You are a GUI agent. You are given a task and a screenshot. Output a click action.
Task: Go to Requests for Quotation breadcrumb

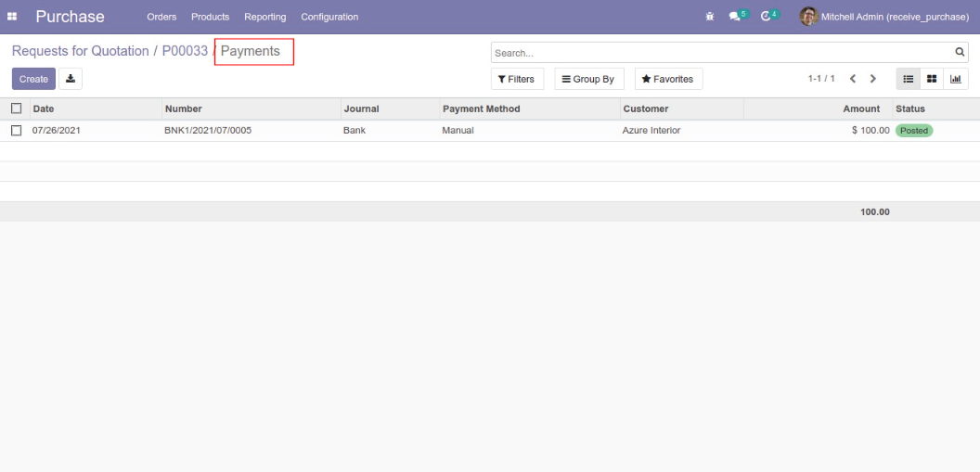pos(81,51)
